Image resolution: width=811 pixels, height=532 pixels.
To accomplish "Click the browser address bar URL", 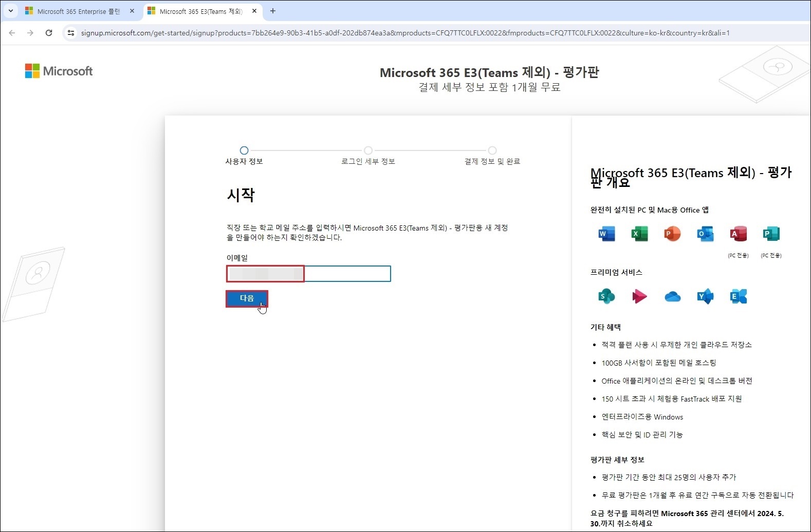I will coord(405,33).
